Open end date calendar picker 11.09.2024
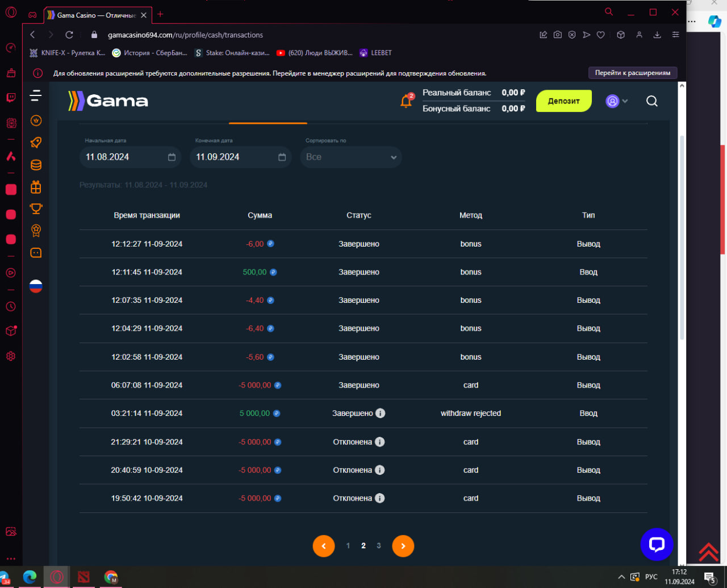The height and width of the screenshot is (588, 727). (x=282, y=157)
